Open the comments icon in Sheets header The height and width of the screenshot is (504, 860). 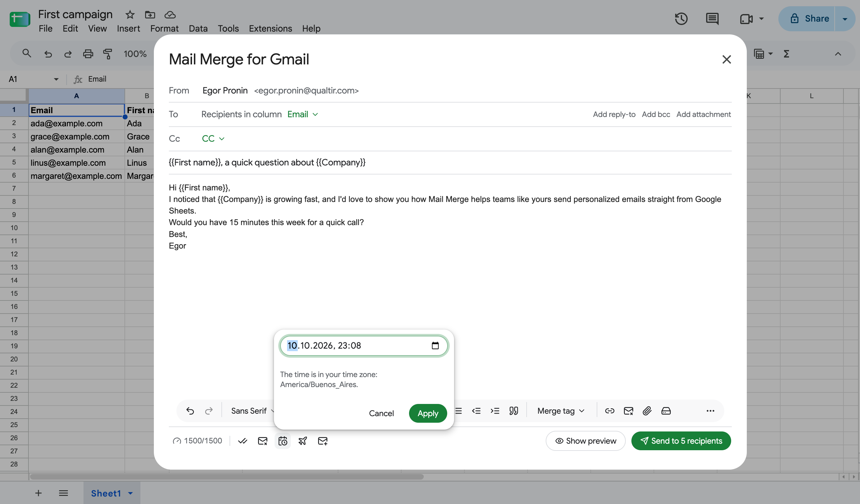pos(712,18)
